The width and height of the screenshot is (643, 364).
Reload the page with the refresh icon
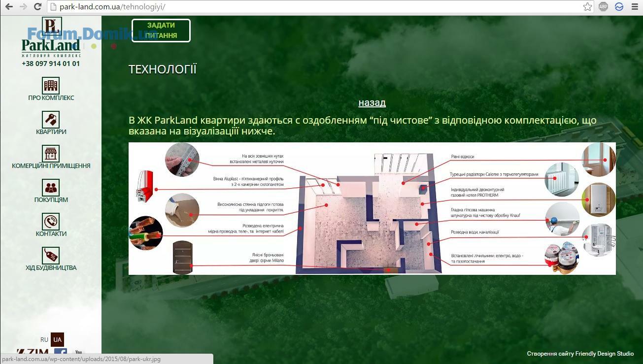point(37,6)
